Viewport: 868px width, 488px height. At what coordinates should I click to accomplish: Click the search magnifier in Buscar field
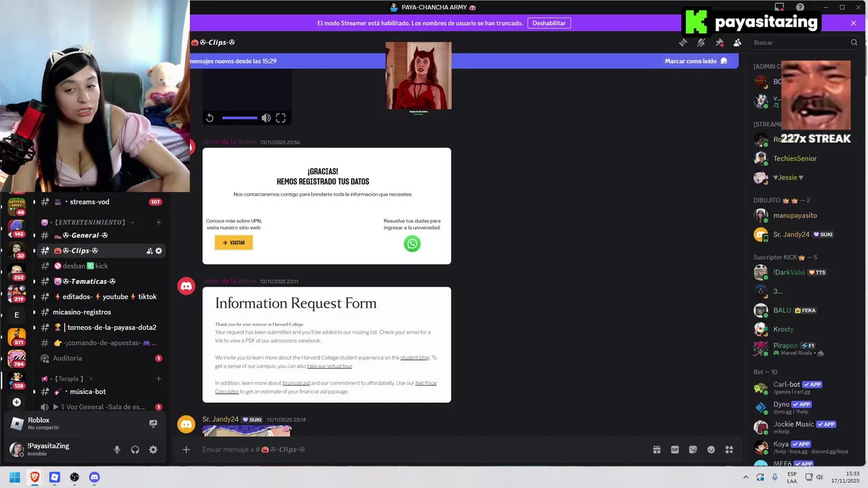coord(854,42)
